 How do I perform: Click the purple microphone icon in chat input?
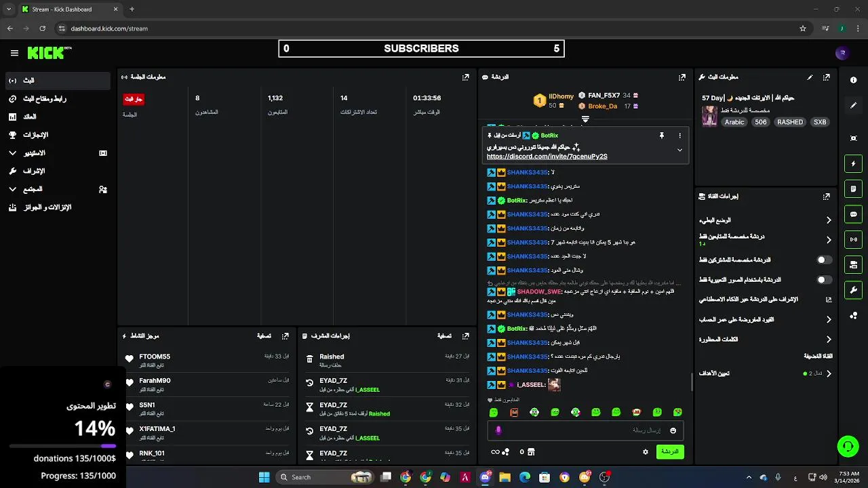coord(498,430)
